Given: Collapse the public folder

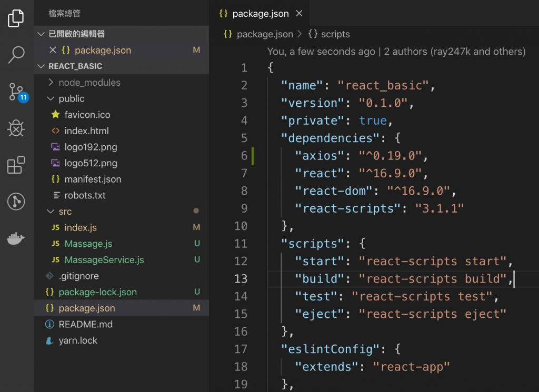Looking at the screenshot, I should point(72,99).
